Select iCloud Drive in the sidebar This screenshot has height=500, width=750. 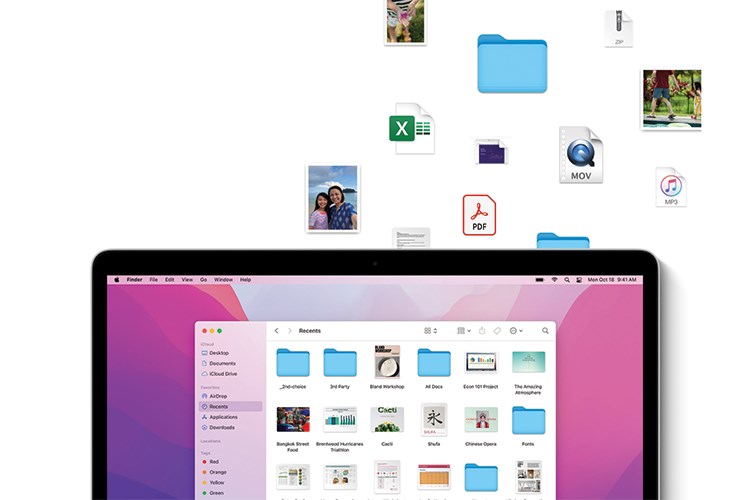click(222, 374)
